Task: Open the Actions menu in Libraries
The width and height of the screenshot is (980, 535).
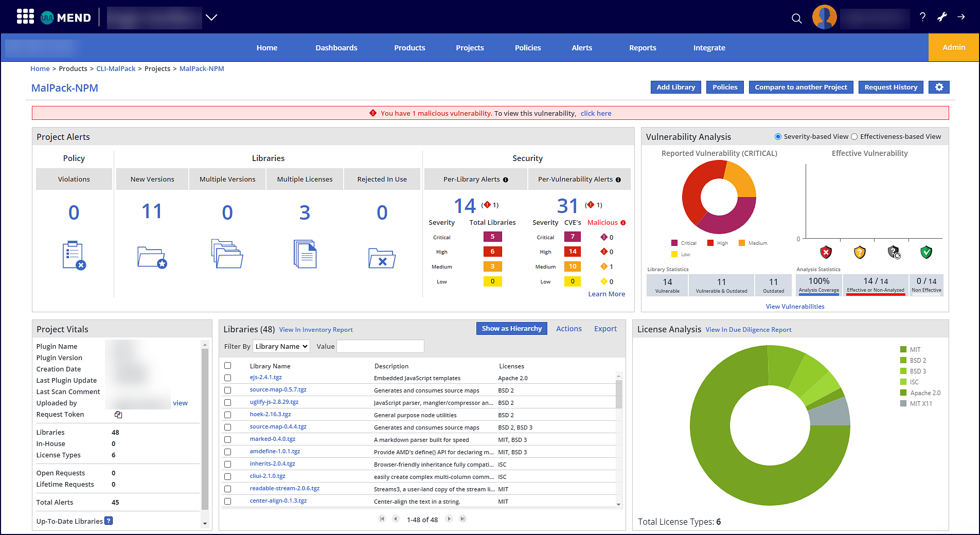Action: 568,329
